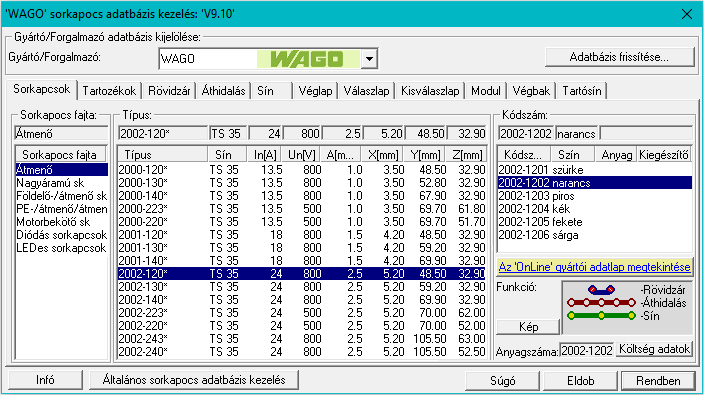Select row 2000-223* in type table
Screen dimensions: 704x395
[302, 209]
